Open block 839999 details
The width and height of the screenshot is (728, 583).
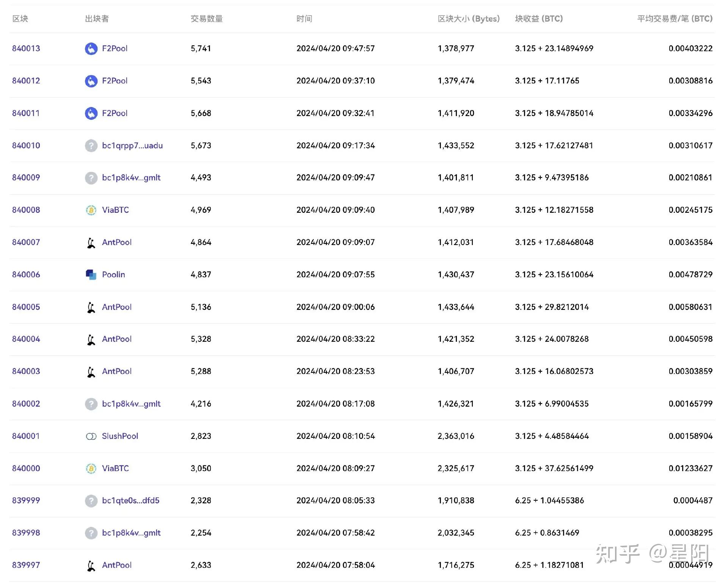(x=26, y=501)
